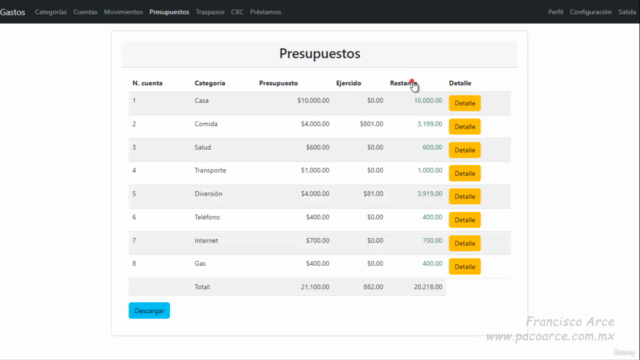Open the Gastos brand home link
Viewport: 640px width, 360px height.
pyautogui.click(x=13, y=12)
